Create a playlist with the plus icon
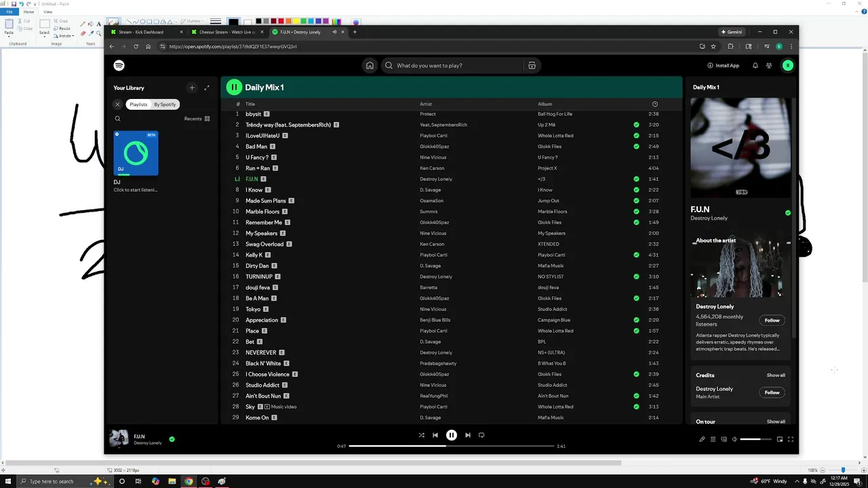Image resolution: width=868 pixels, height=488 pixels. [x=192, y=87]
